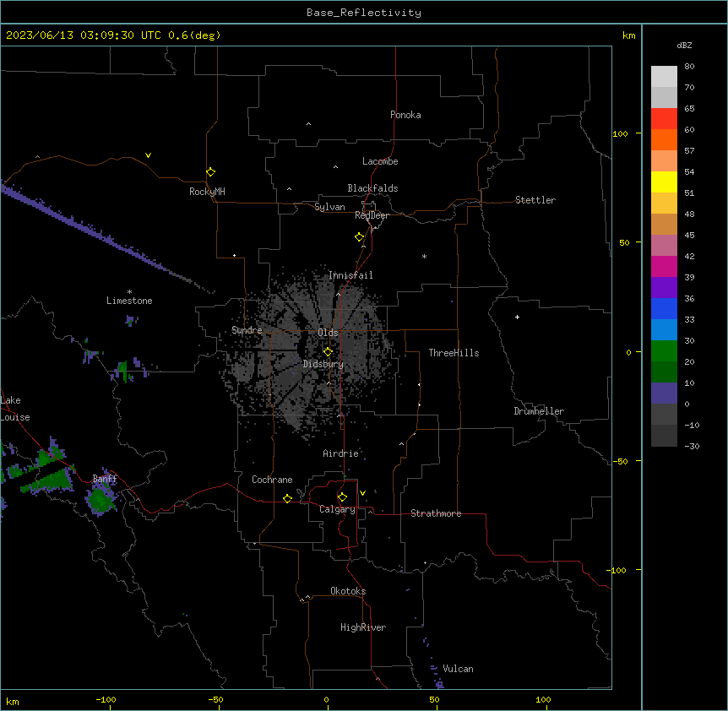The height and width of the screenshot is (711, 728).
Task: Select the yellow 54–51 dBZ legend swatch
Action: click(x=664, y=182)
